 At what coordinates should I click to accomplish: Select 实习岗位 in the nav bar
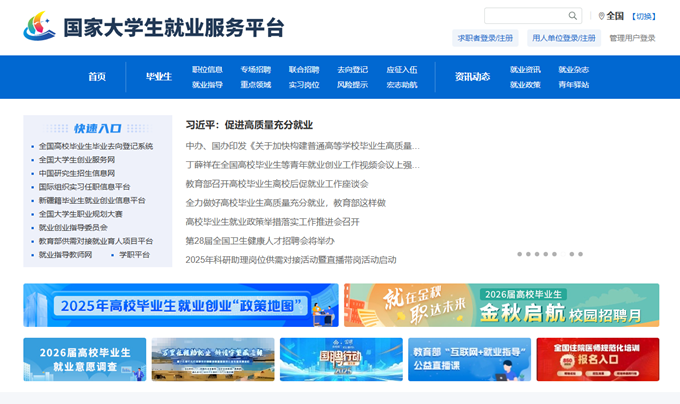pyautogui.click(x=304, y=85)
